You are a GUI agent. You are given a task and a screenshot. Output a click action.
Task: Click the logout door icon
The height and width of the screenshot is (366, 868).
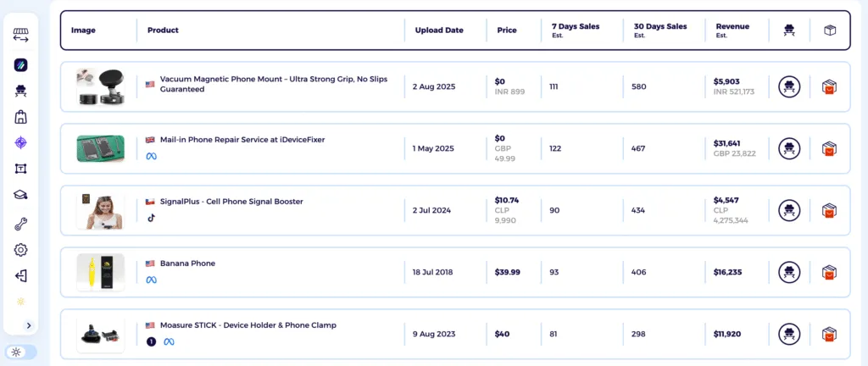[21, 275]
